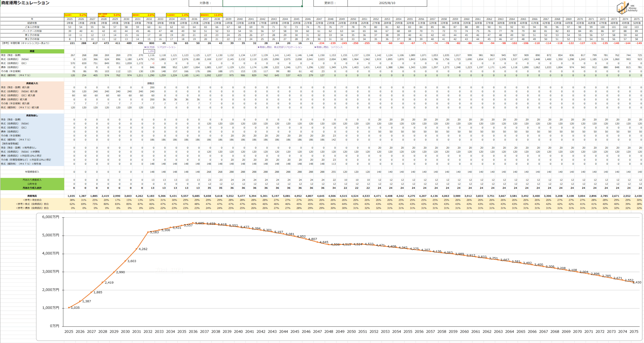Click the 2,430 final chart data label
This screenshot has height=343, width=644.
coord(637,282)
